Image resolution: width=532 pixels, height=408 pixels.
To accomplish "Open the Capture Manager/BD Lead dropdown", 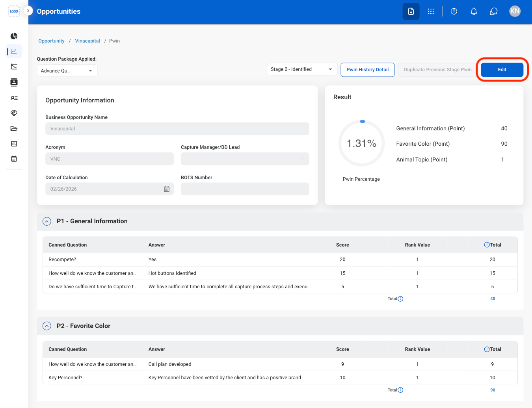I will coord(245,159).
